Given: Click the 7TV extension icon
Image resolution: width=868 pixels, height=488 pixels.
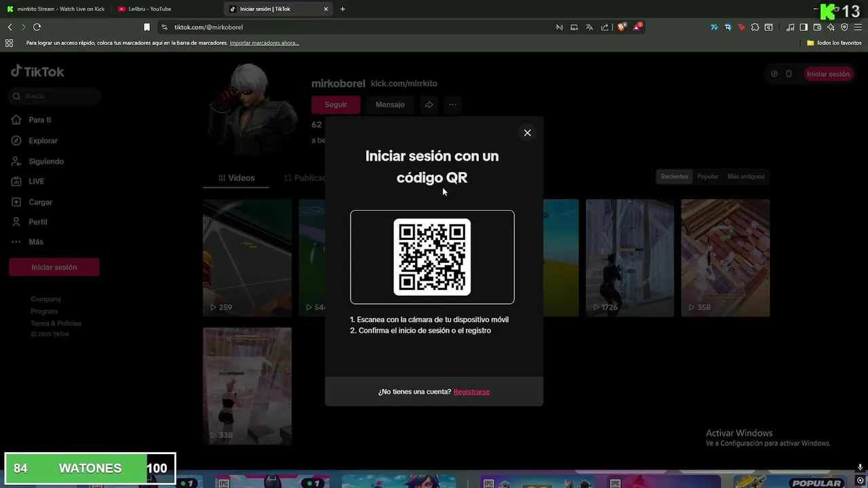Looking at the screenshot, I should click(714, 27).
